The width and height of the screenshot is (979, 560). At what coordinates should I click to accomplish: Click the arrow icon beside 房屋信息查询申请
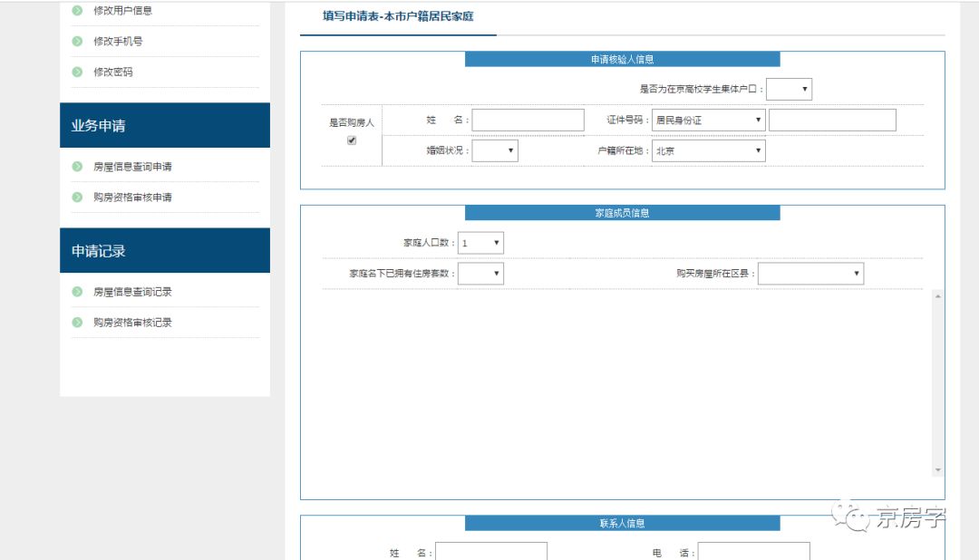(x=78, y=166)
